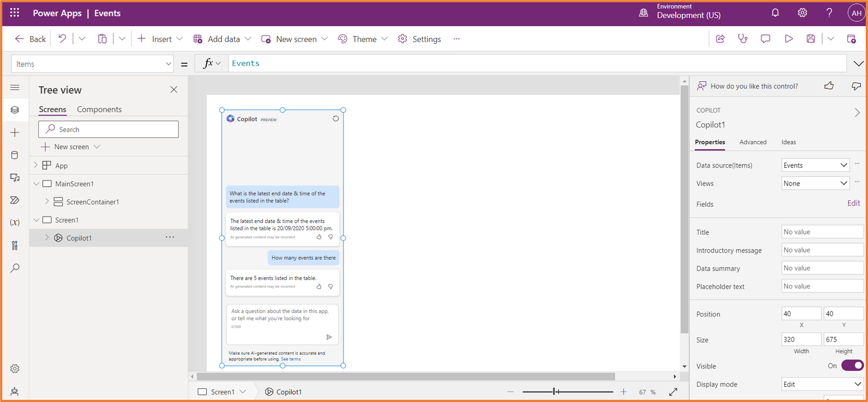
Task: Turn off the Visible toggle for Copilot1
Action: (852, 365)
